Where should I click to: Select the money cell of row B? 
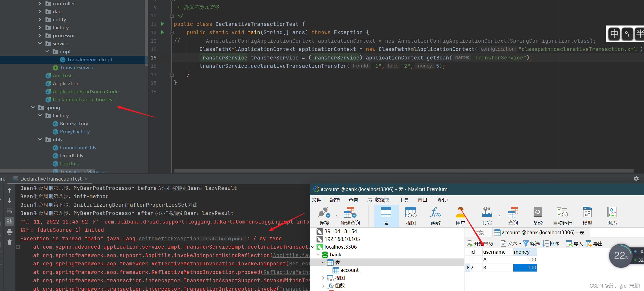(525, 268)
